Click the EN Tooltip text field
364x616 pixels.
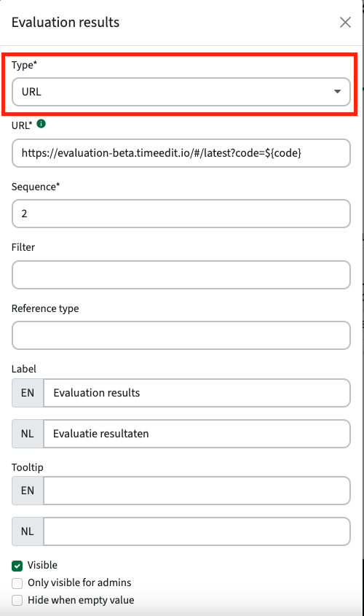197,491
